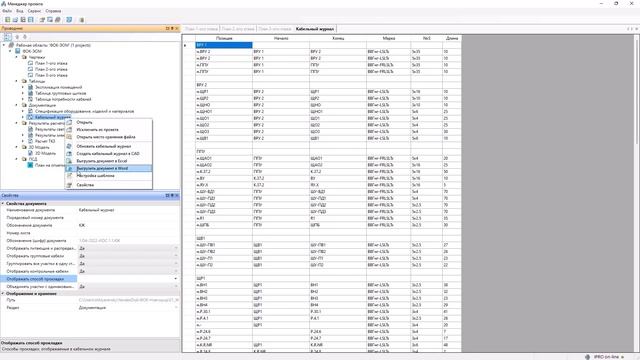Select the highlighted ВРУ 1 cell in table

[224, 45]
